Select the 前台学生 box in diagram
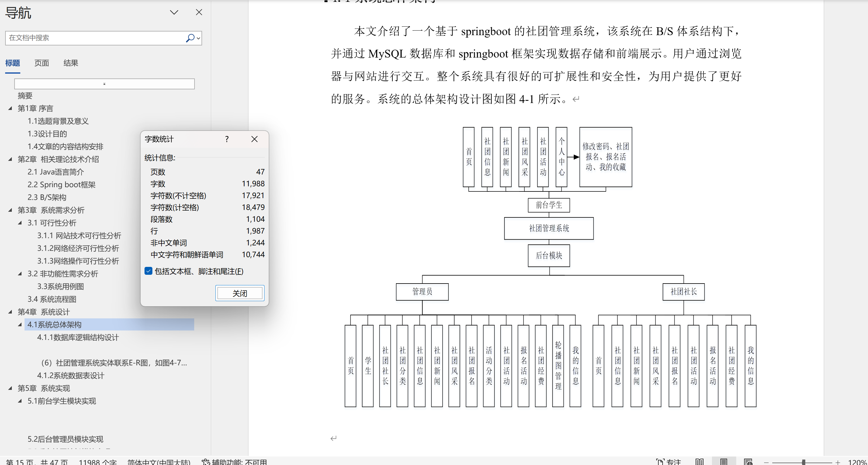 [549, 205]
